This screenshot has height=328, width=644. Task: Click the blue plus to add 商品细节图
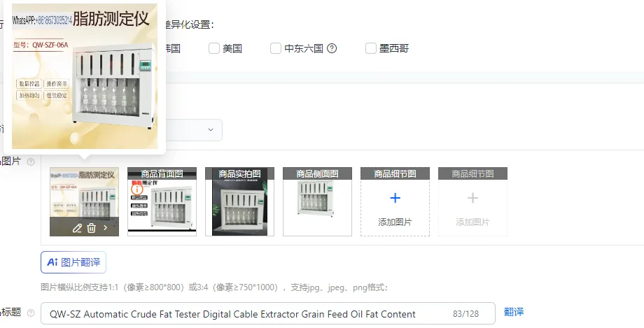click(395, 199)
